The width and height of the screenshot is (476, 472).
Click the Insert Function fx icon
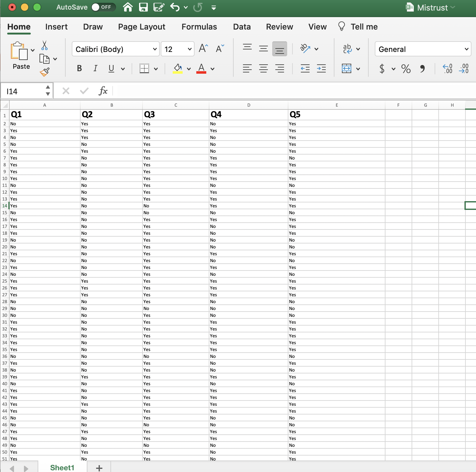(103, 91)
